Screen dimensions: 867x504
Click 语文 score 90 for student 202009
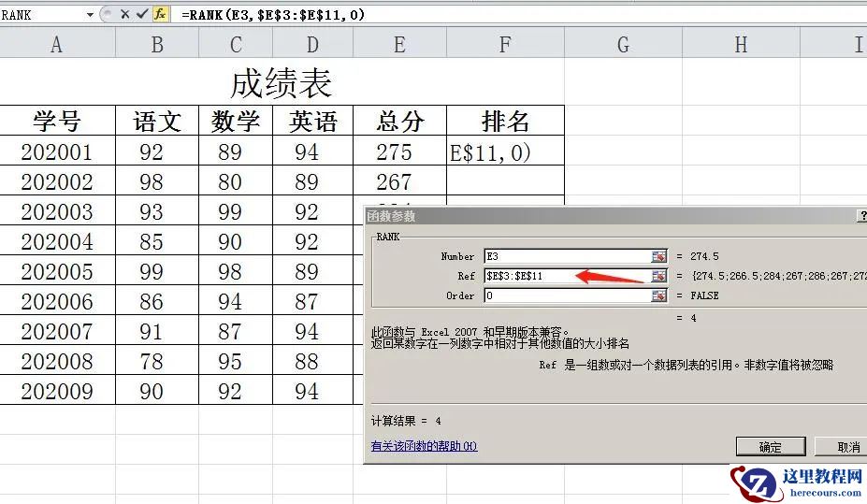tap(157, 390)
